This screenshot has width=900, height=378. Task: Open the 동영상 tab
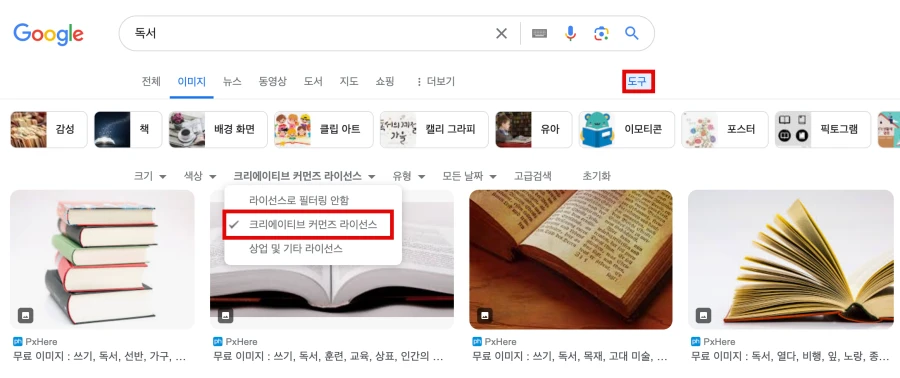click(273, 81)
